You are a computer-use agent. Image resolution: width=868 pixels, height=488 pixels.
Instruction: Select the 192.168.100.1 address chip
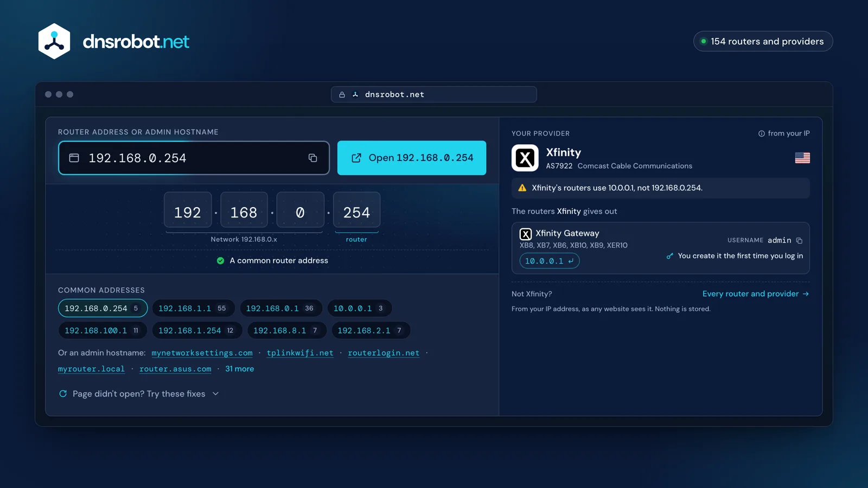102,330
